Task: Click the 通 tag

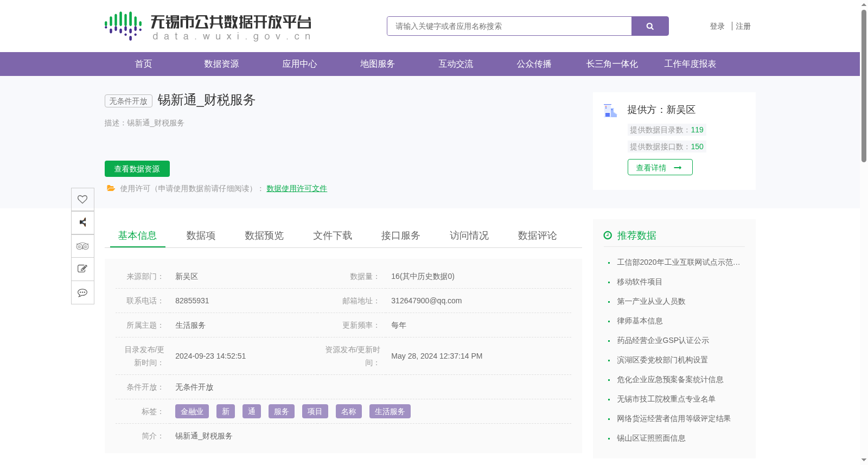Action: (x=252, y=411)
